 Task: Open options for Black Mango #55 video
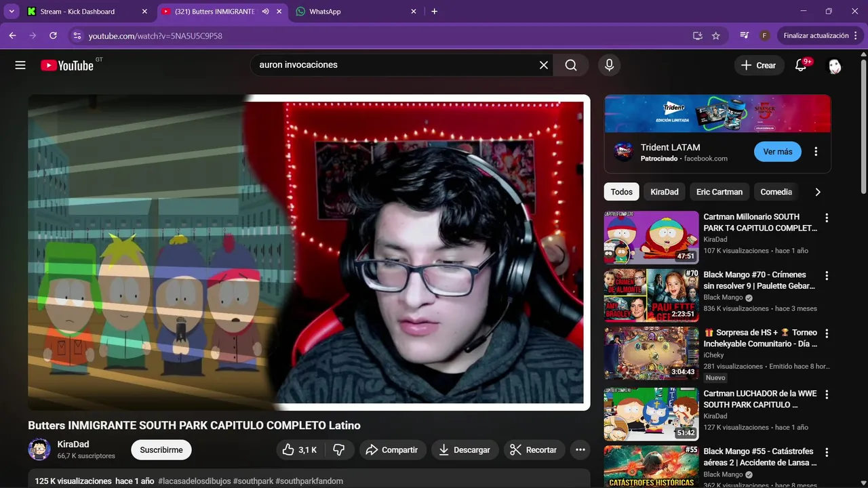pos(826,452)
